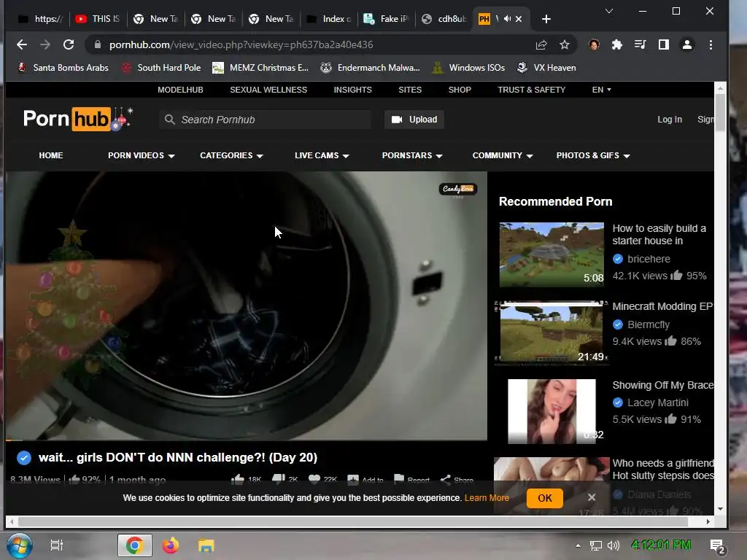The height and width of the screenshot is (560, 747).
Task: Click the site logo
Action: [77, 119]
